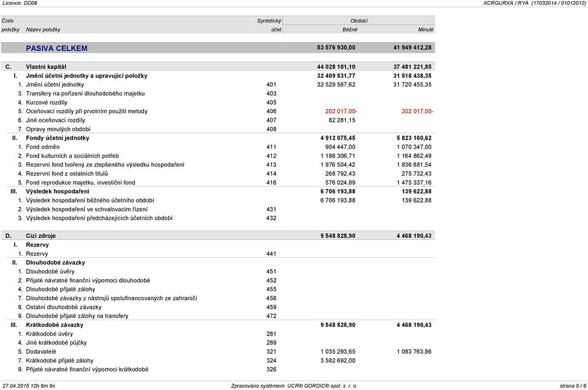
Task: Click account number 472
Action: [271, 316]
